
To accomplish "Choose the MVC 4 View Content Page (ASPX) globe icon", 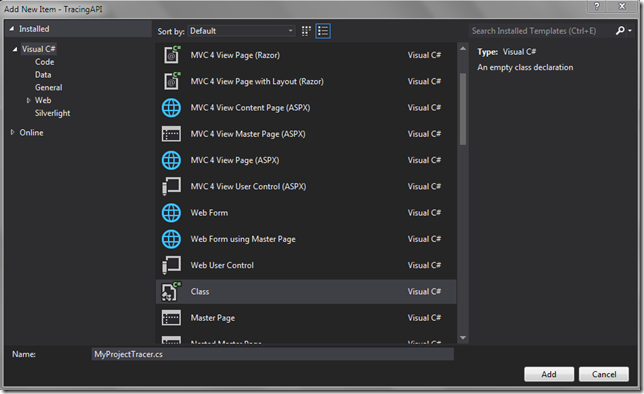I will [x=171, y=108].
